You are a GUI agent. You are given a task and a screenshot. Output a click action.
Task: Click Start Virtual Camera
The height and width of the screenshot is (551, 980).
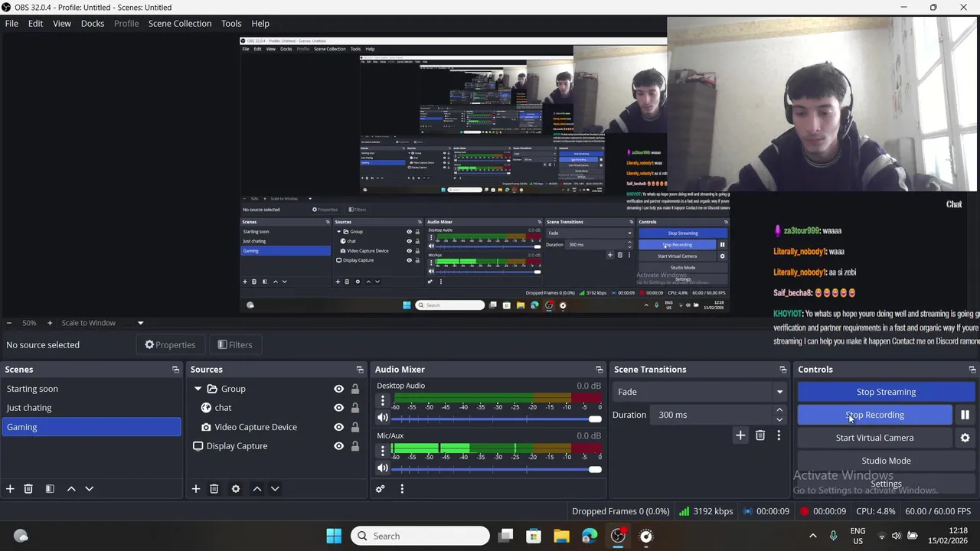point(874,438)
